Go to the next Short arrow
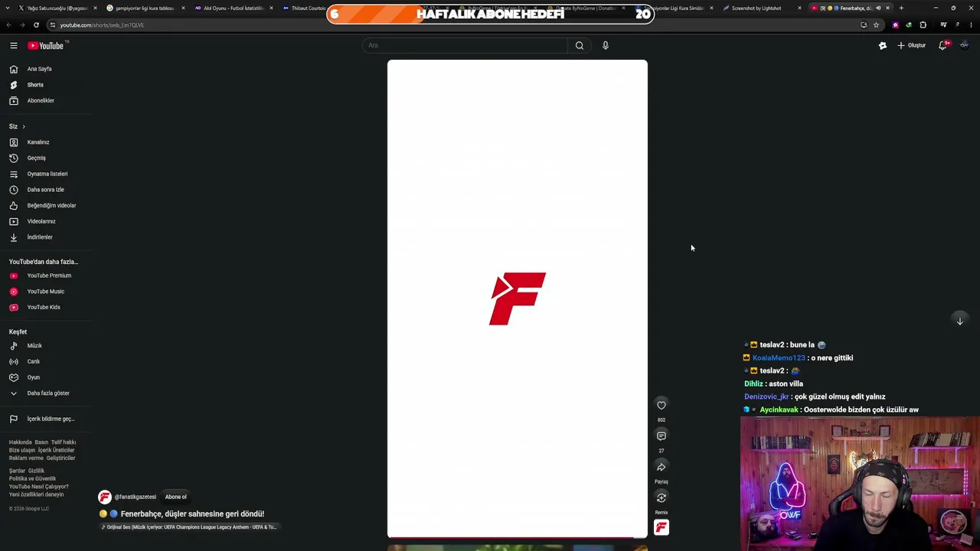980x551 pixels. pos(960,321)
